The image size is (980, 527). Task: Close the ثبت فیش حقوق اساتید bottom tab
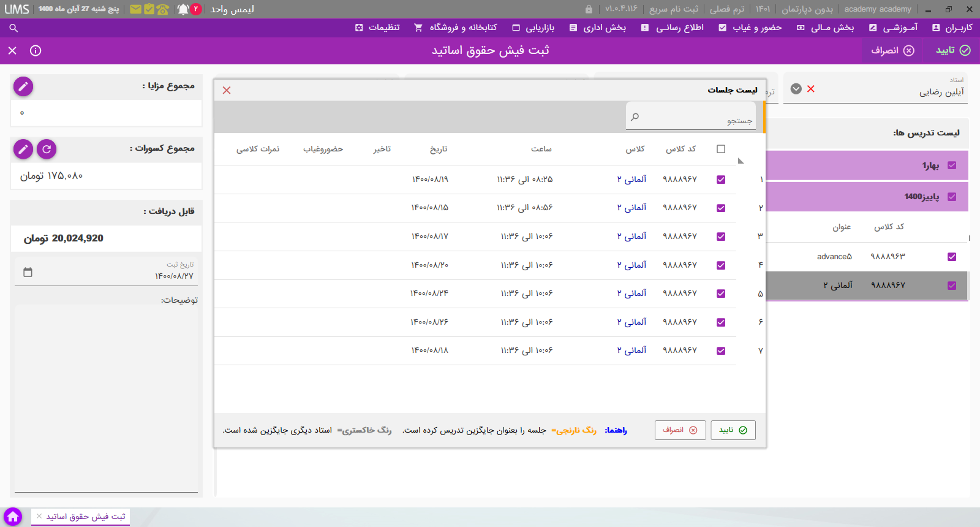39,517
